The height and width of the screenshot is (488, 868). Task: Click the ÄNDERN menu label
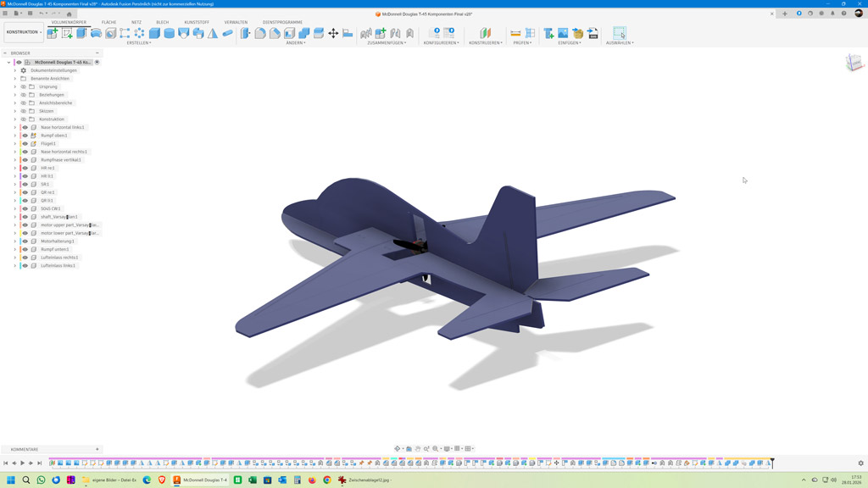(x=295, y=43)
